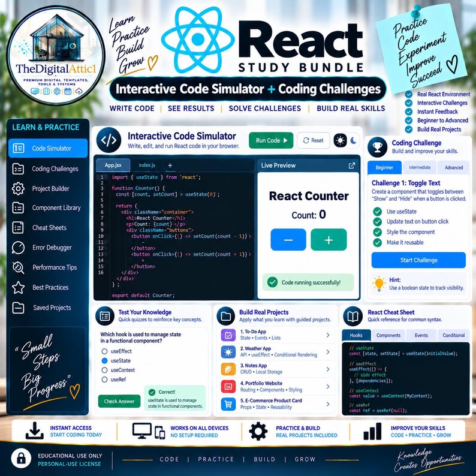
Task: Click the Build Real Projects folder icon
Action: tap(226, 316)
